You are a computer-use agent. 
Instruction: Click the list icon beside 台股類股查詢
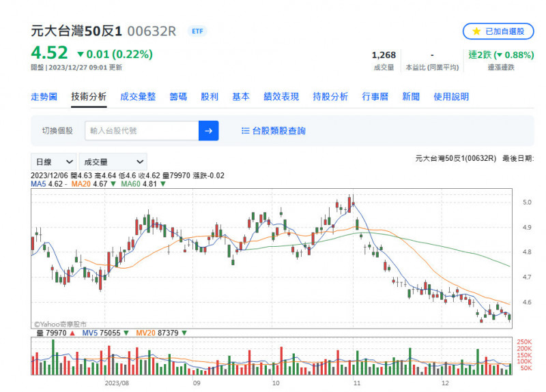(246, 131)
